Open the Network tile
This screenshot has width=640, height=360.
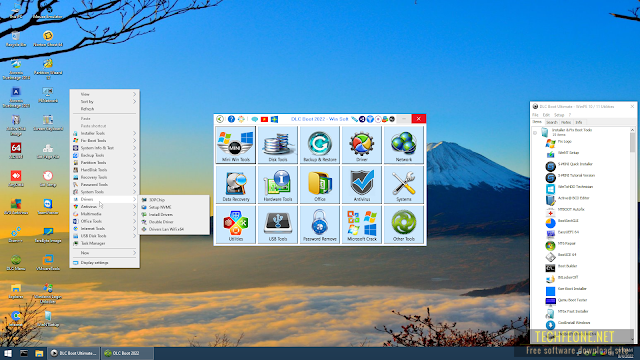404,145
